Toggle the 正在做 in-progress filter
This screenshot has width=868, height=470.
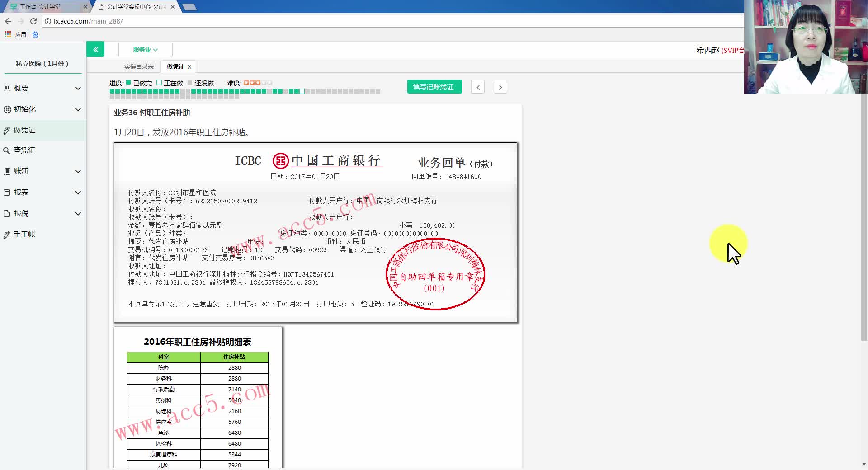coord(159,83)
